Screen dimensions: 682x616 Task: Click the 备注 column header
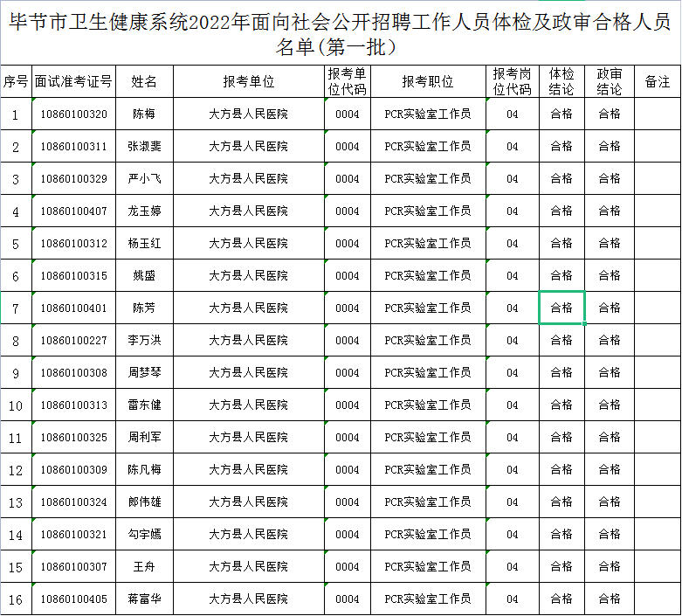click(x=658, y=81)
